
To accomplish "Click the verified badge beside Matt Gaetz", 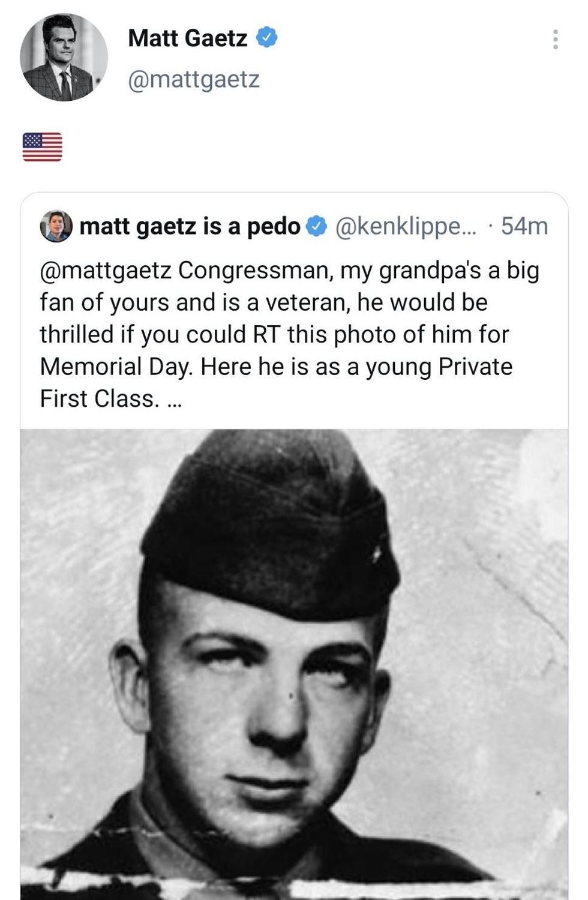I will [x=267, y=38].
